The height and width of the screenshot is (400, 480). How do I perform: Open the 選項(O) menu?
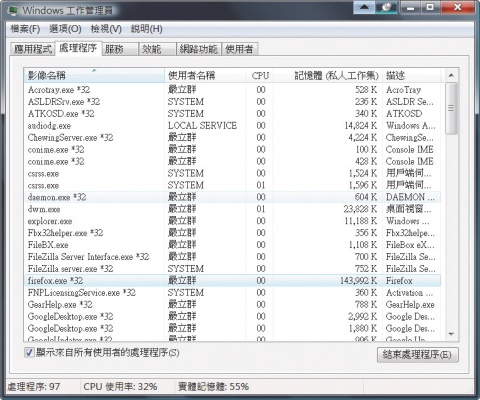pyautogui.click(x=65, y=29)
